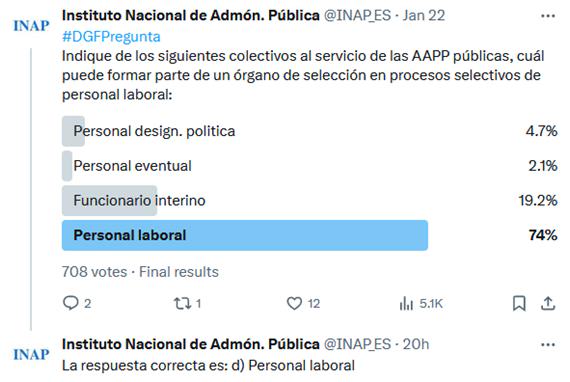Viewport: 570px width, 382px height.
Task: Like the poll tweet via the heart icon
Action: point(294,303)
